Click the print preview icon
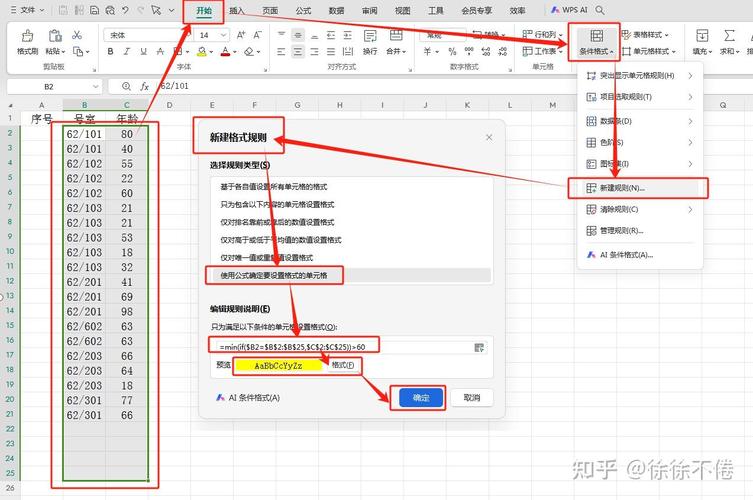This screenshot has width=753, height=500. coord(110,10)
